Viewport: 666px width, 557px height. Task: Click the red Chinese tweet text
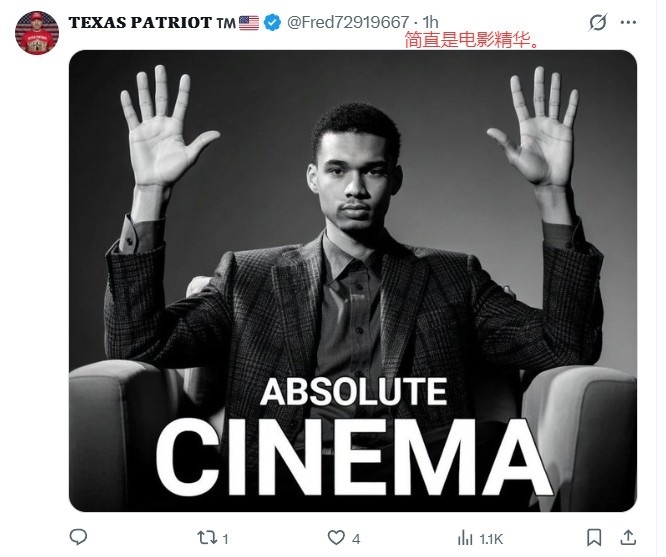click(x=471, y=40)
